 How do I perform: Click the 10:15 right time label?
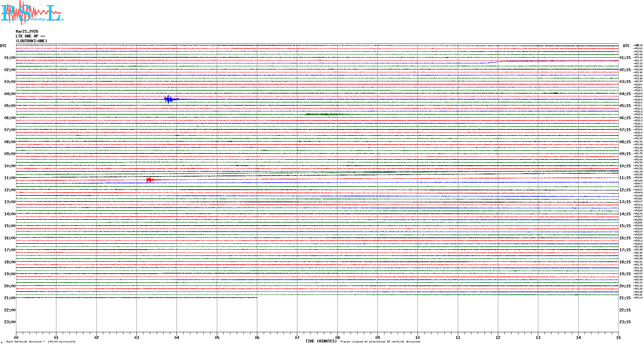tap(625, 166)
